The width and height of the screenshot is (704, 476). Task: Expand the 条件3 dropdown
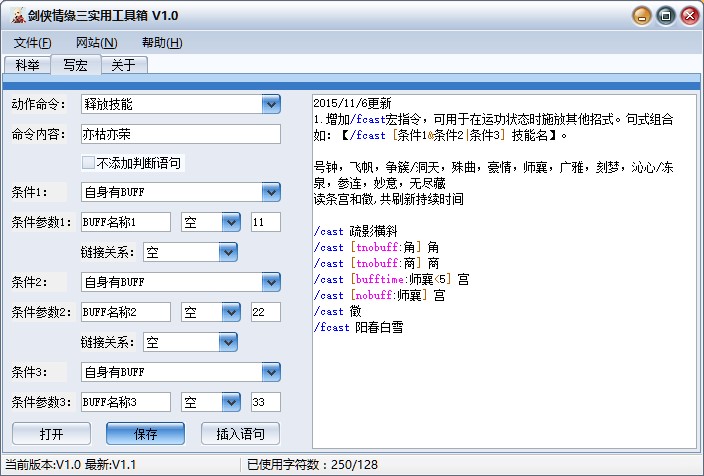(x=270, y=372)
